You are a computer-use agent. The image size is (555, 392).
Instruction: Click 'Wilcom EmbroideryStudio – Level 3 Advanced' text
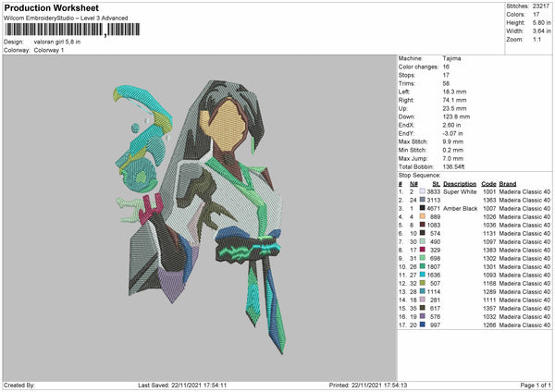pyautogui.click(x=66, y=18)
